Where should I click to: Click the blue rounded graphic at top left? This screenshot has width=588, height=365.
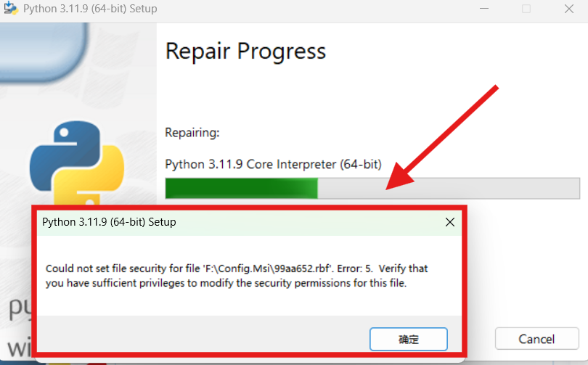43,51
